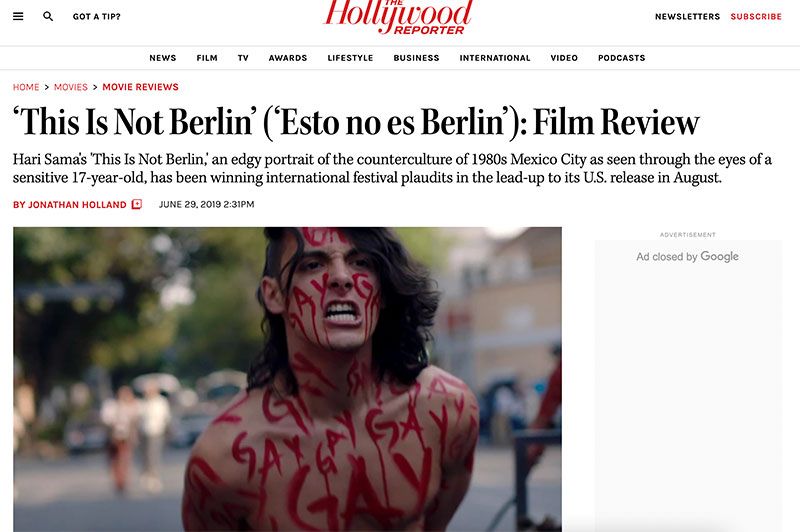Go to the Video section

[564, 58]
